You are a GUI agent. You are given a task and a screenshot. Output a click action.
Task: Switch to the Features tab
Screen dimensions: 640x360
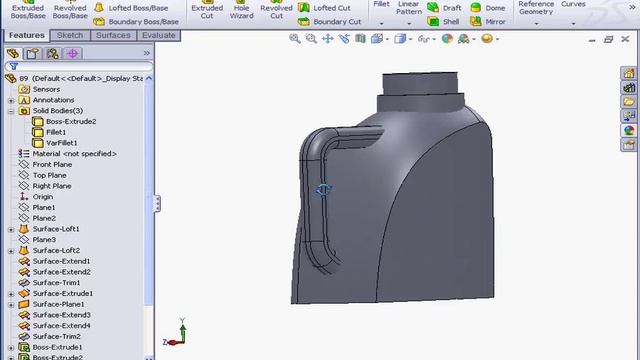pyautogui.click(x=27, y=36)
